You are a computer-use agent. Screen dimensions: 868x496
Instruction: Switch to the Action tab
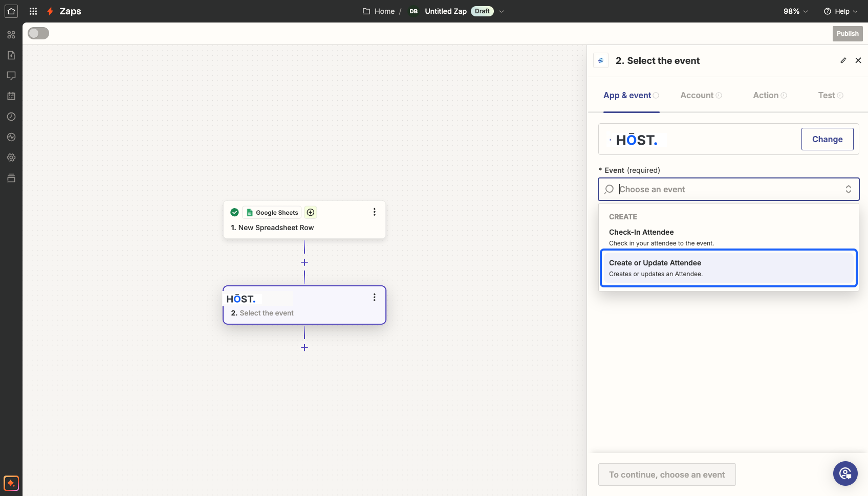tap(770, 95)
